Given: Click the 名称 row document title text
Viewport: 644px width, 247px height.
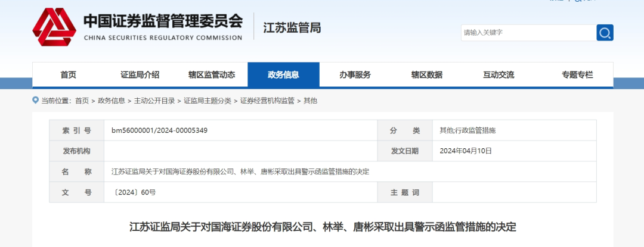Looking at the screenshot, I should 240,171.
